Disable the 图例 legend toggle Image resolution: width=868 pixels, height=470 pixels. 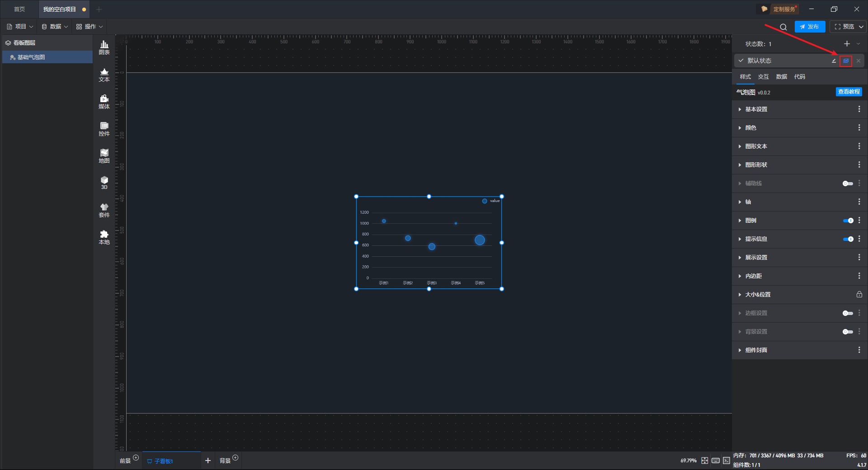point(848,221)
